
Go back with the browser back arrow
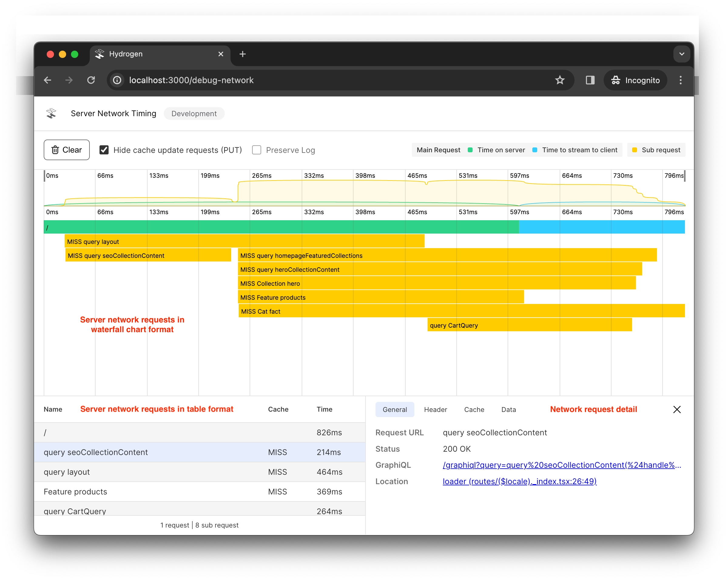(48, 80)
